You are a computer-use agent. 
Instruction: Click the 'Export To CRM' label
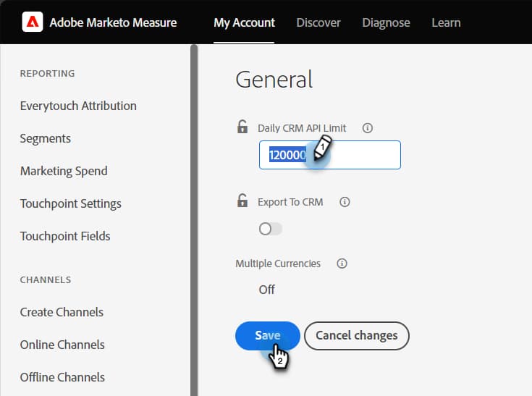click(x=290, y=202)
